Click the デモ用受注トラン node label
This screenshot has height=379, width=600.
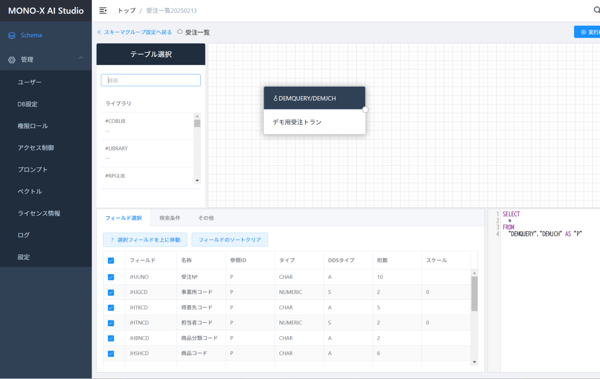297,122
